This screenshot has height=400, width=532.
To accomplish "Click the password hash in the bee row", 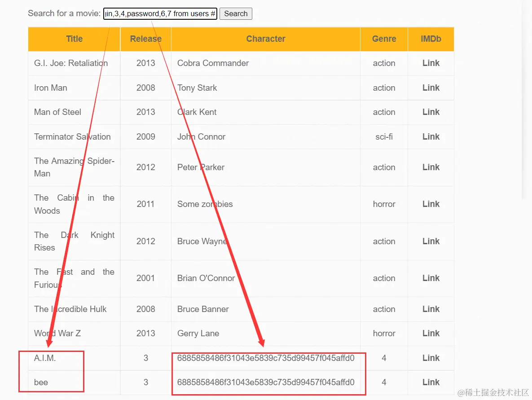I will coord(266,382).
